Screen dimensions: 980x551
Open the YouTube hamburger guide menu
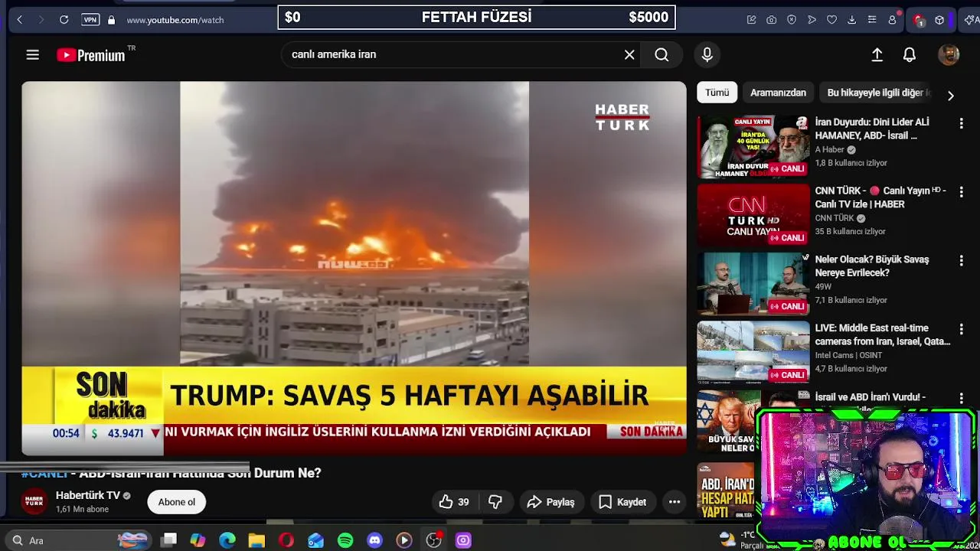(x=32, y=54)
